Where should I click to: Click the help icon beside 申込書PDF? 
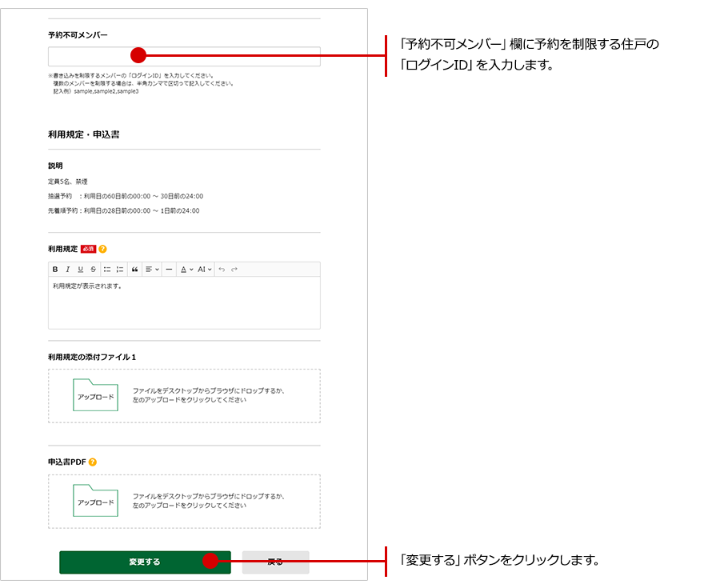[93, 462]
